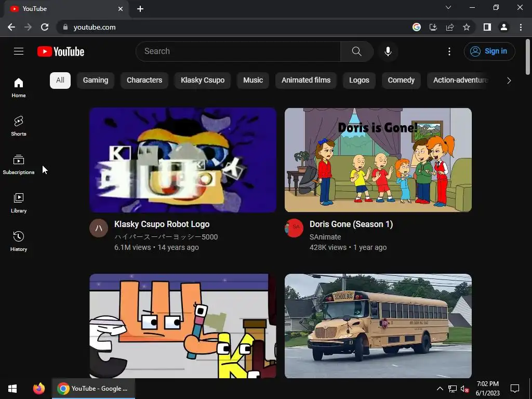Play the orange letter cartoon thumbnail
Viewport: 532px width, 399px height.
[x=183, y=326]
